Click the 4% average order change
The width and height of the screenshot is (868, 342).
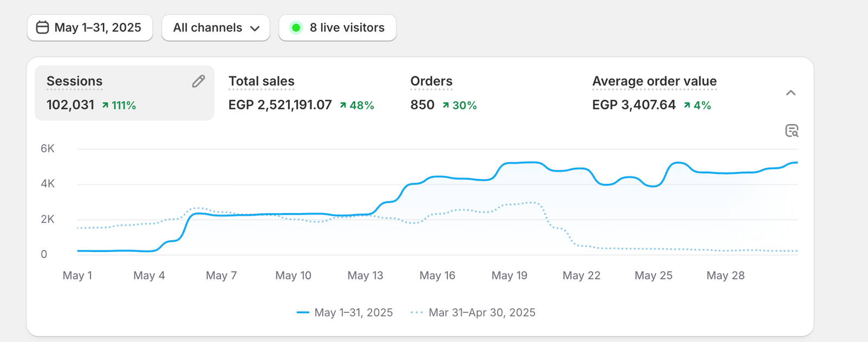[697, 106]
